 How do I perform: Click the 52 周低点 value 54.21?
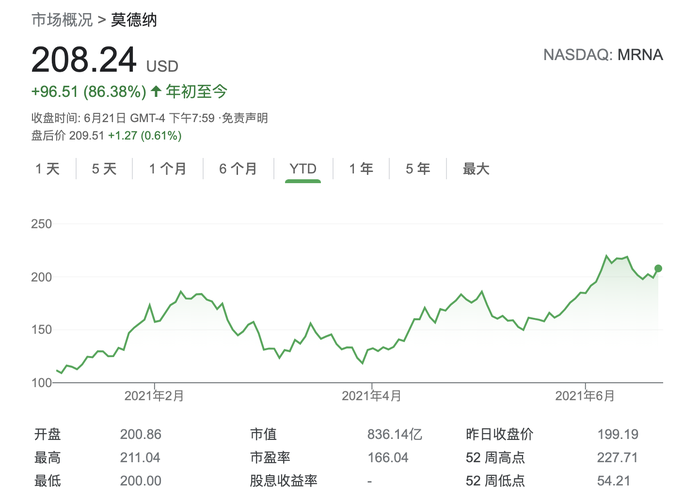(x=614, y=481)
